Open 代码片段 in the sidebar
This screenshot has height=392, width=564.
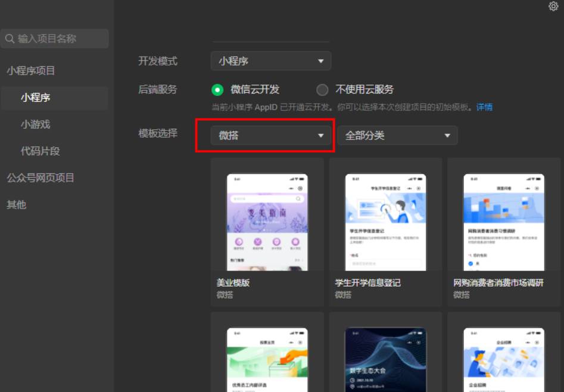40,151
